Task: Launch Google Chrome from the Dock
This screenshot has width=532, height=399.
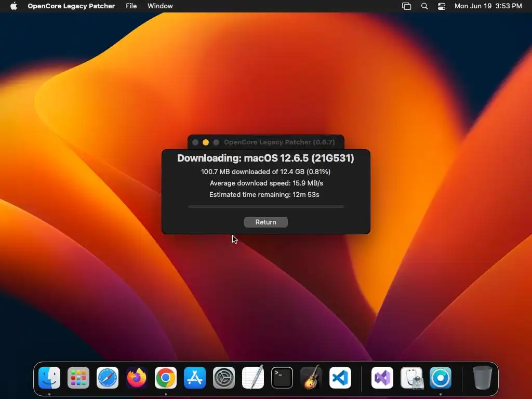Action: (x=166, y=378)
